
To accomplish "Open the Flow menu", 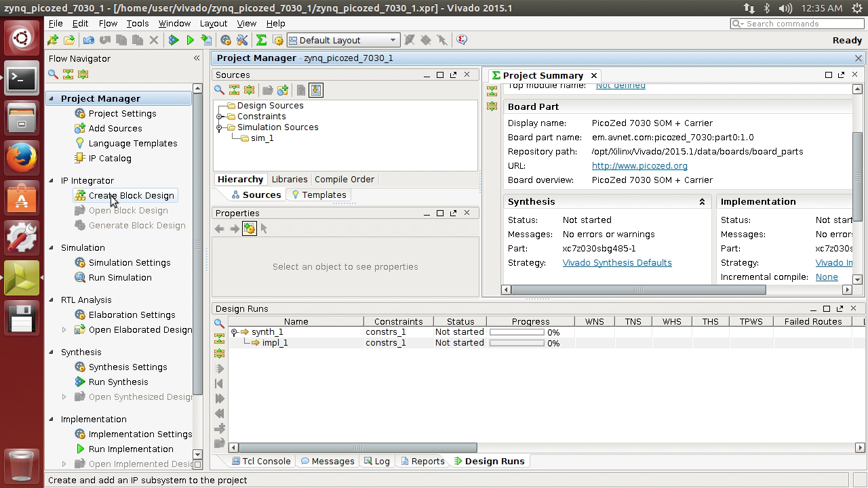I will pos(108,23).
